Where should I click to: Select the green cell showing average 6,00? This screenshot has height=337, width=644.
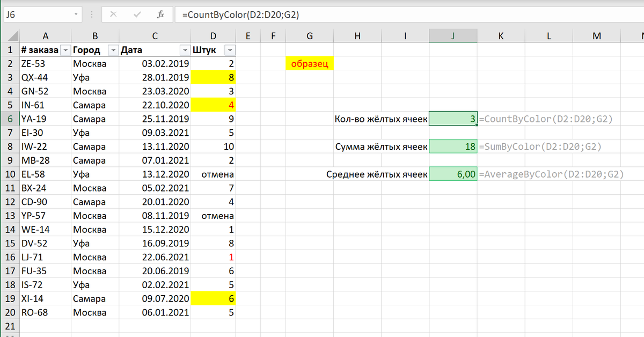tap(453, 174)
